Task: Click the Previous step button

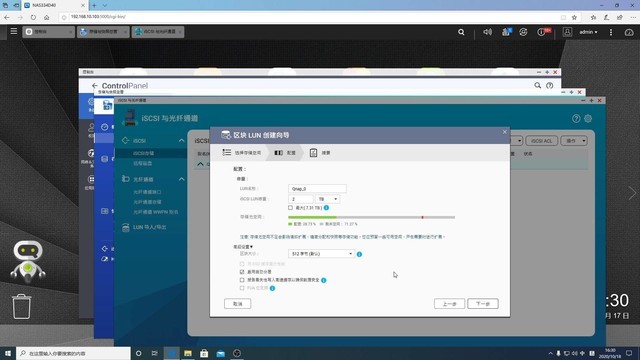Action: (x=449, y=304)
